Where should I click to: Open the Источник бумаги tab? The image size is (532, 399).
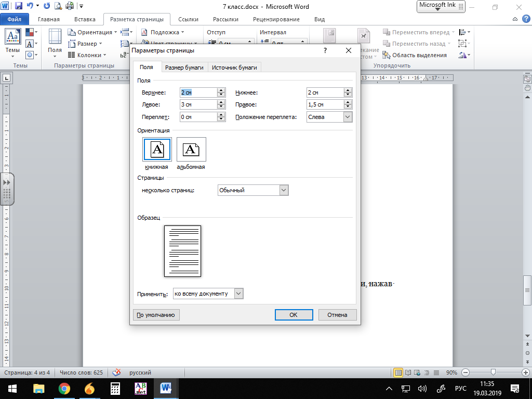(234, 68)
